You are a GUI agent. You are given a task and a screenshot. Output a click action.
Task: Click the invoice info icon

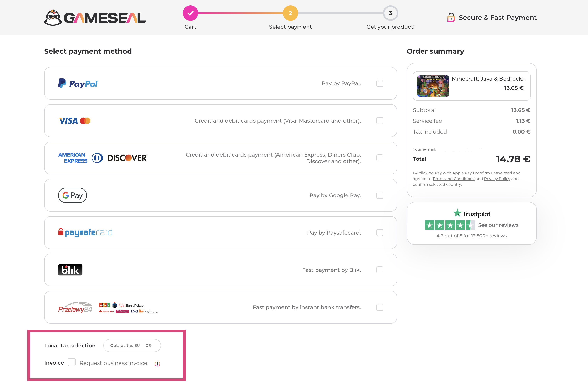157,364
